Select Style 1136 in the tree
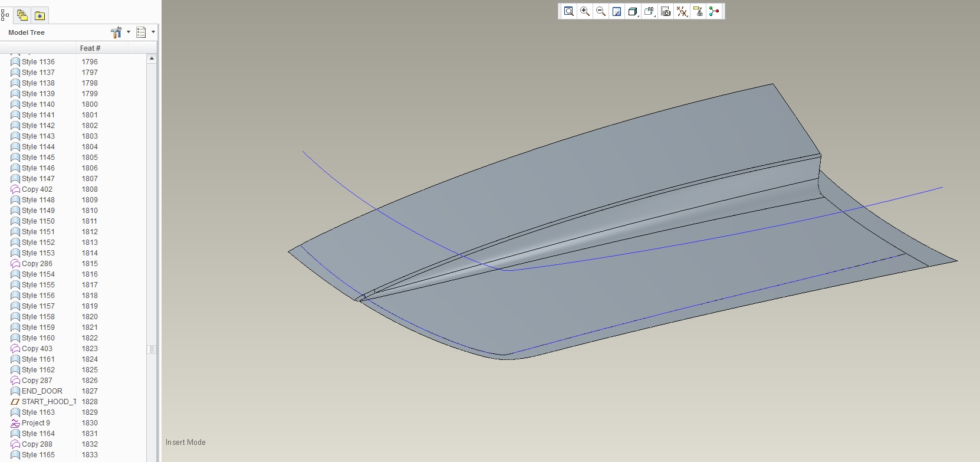980x462 pixels. (38, 62)
